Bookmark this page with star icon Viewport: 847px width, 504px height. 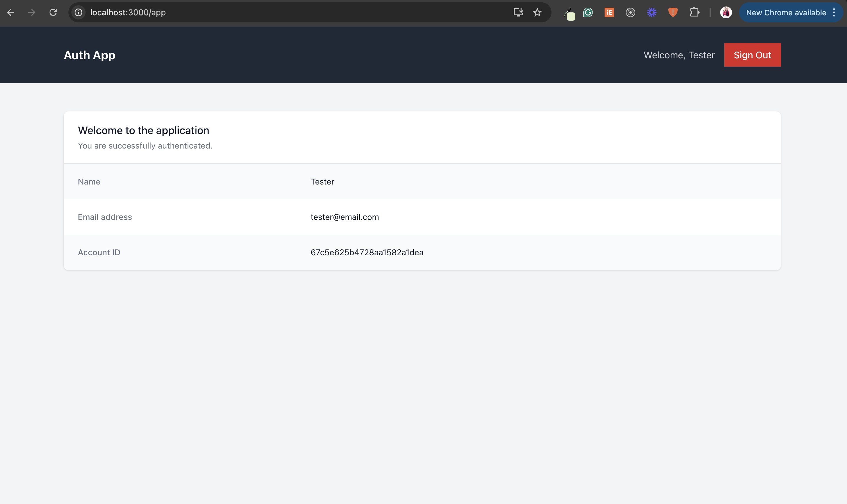pyautogui.click(x=537, y=13)
